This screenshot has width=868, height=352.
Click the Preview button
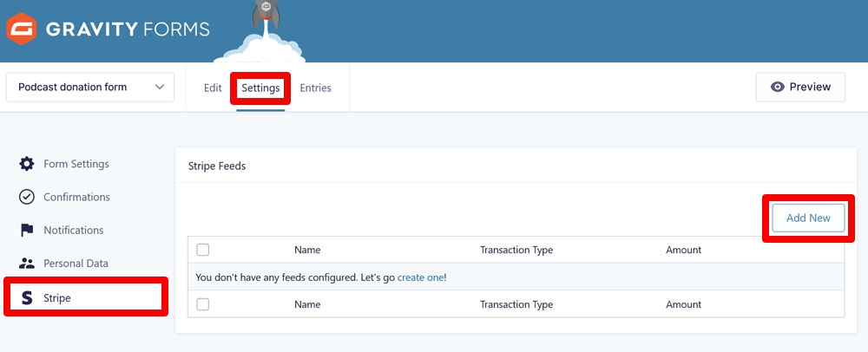click(800, 87)
